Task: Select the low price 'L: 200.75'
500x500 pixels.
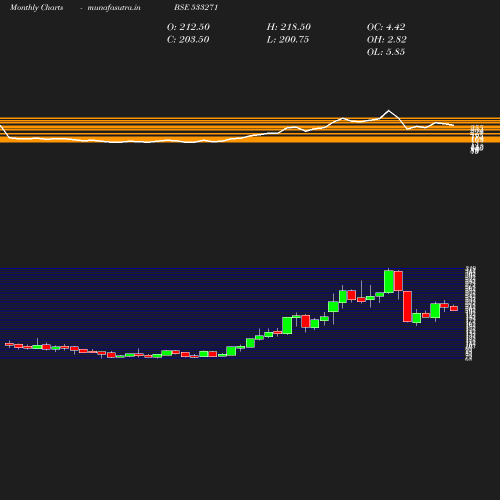Action: click(x=288, y=40)
